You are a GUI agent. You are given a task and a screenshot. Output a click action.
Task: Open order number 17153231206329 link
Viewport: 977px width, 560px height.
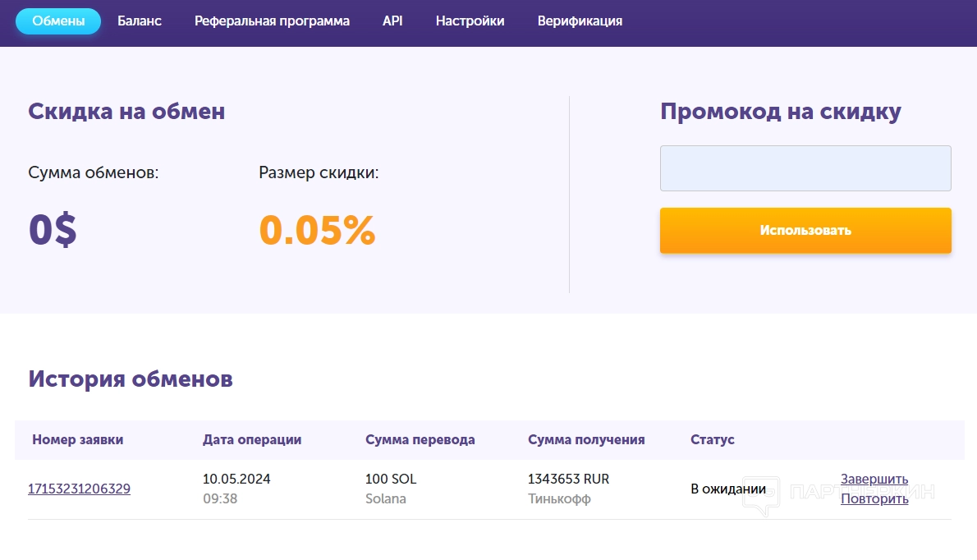pos(79,489)
